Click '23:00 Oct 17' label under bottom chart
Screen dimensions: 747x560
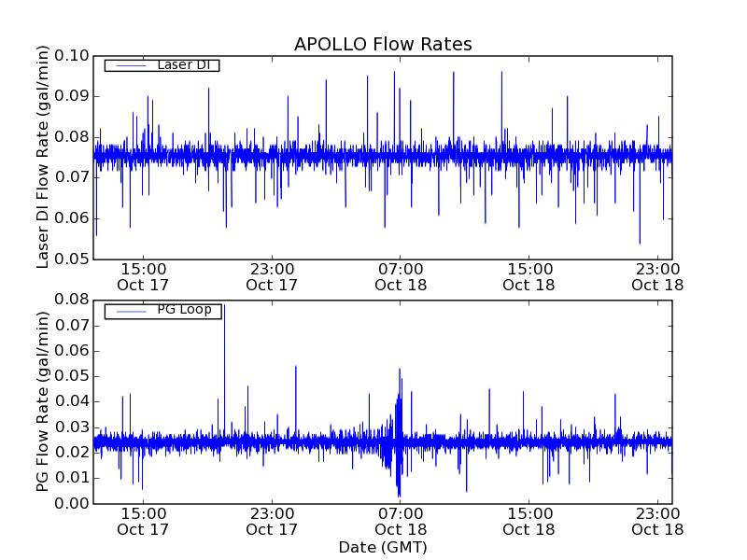[272, 522]
